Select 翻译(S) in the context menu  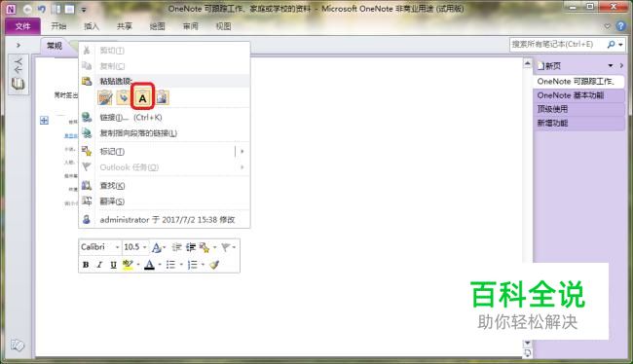click(165, 200)
